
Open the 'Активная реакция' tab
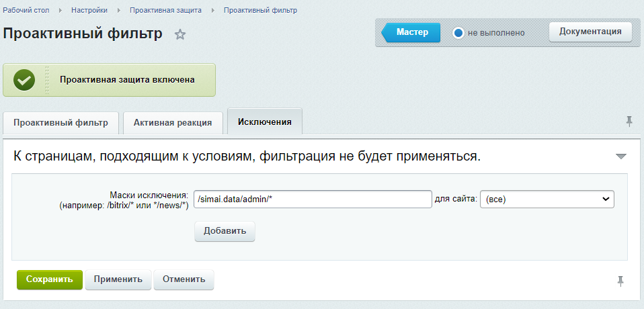click(x=173, y=123)
